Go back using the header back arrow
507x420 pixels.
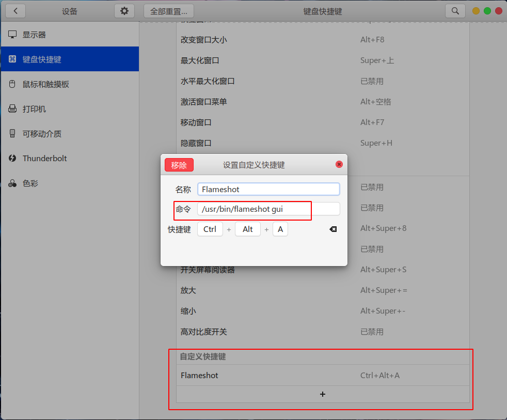coord(15,11)
